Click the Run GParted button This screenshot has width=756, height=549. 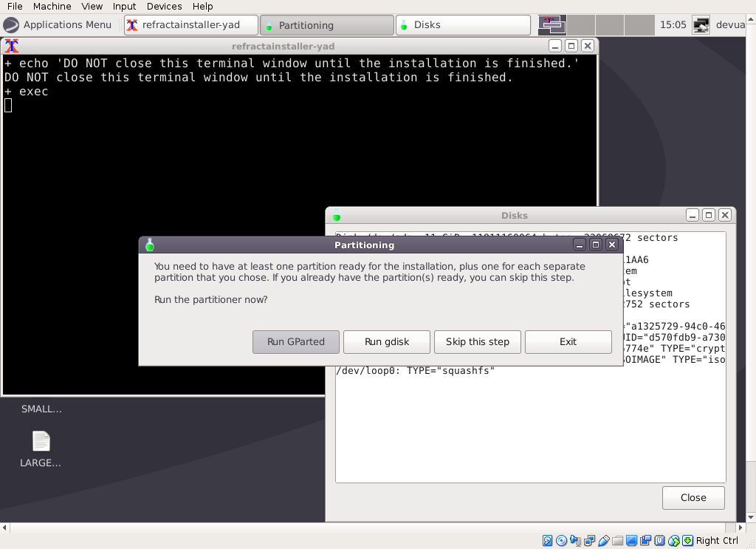tap(296, 342)
